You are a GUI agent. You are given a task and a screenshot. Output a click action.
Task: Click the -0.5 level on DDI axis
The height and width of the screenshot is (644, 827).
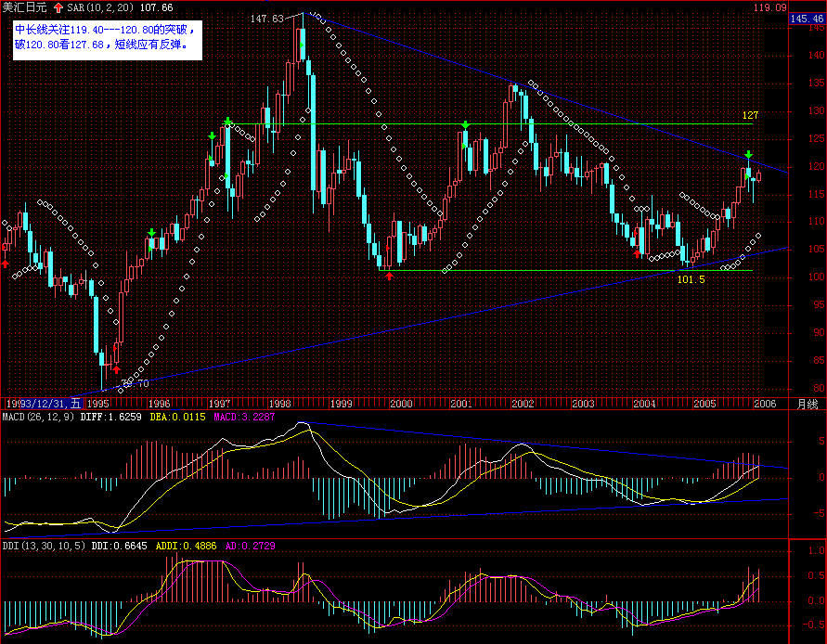tap(815, 625)
